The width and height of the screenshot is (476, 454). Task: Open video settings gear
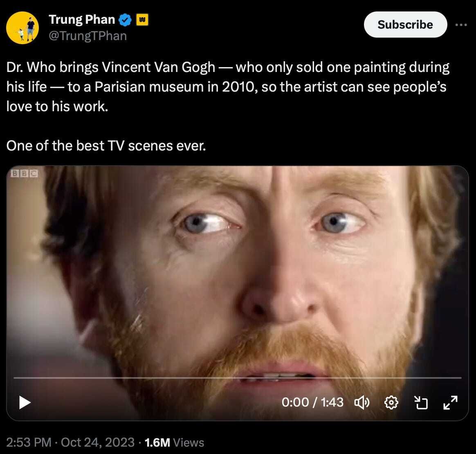pyautogui.click(x=391, y=403)
